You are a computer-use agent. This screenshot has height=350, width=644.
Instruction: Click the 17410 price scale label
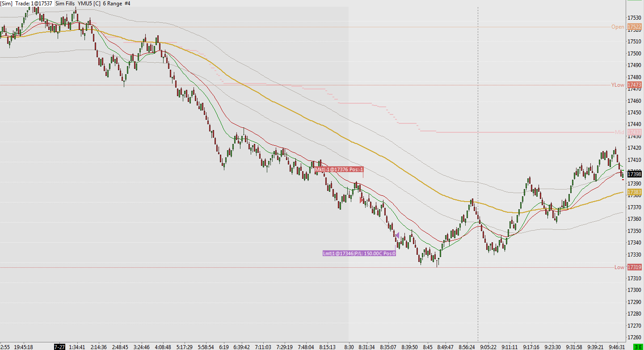click(x=635, y=160)
